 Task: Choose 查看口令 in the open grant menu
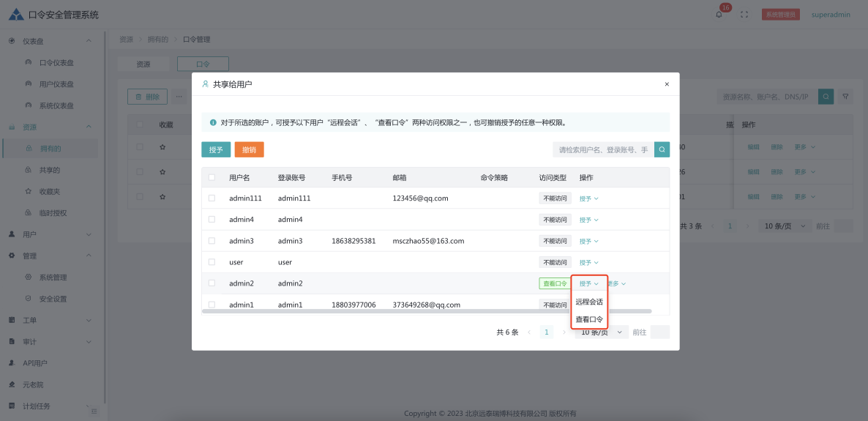[x=589, y=319]
